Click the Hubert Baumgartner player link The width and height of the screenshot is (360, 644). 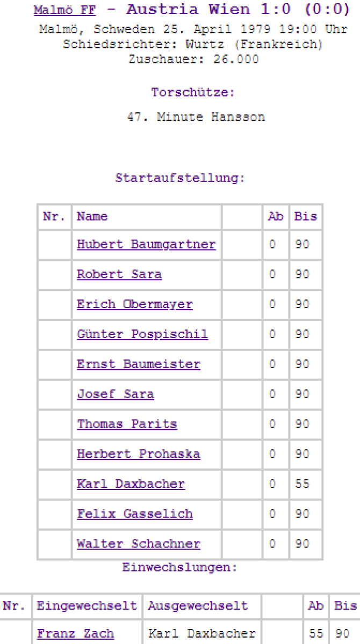pyautogui.click(x=146, y=244)
